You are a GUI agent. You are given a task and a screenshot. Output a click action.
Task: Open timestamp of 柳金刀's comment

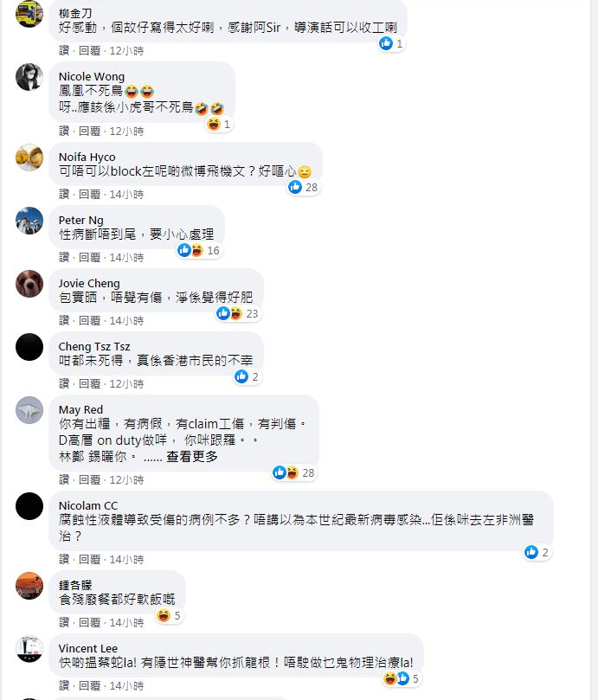127,51
